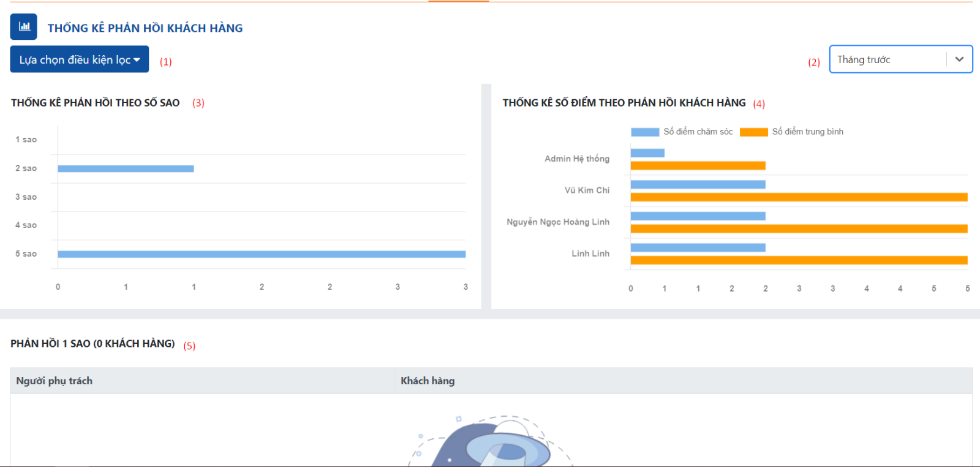Open the 'Tháng trước' time period combo box

pos(888,59)
